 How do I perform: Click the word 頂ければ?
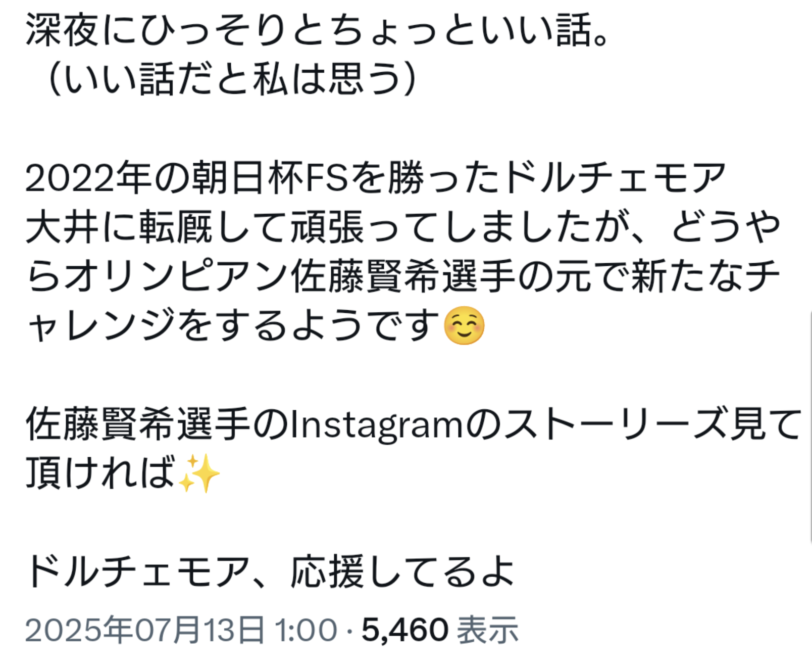pyautogui.click(x=100, y=473)
